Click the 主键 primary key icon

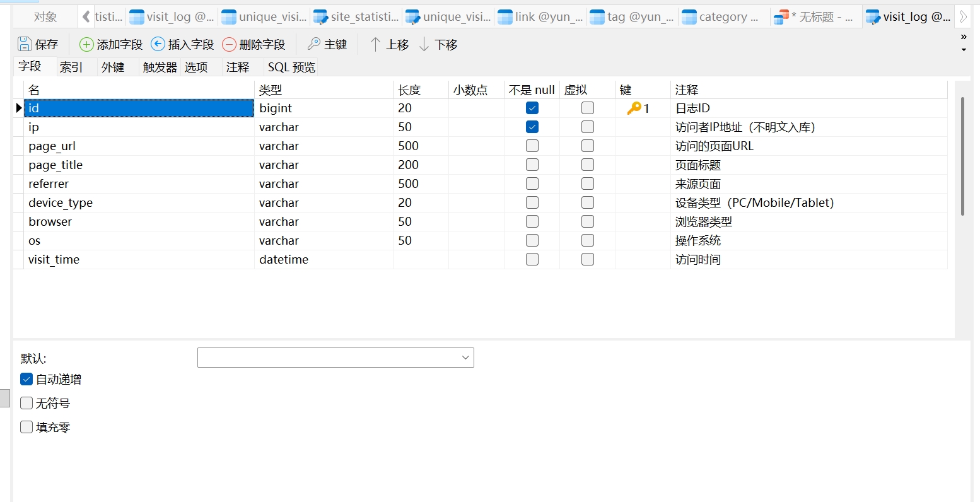click(314, 44)
